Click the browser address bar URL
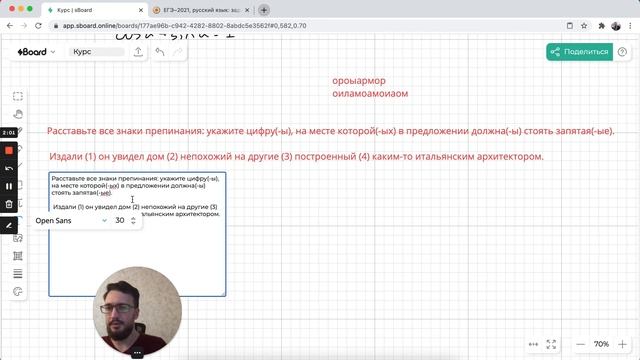The width and height of the screenshot is (640, 360). (184, 26)
